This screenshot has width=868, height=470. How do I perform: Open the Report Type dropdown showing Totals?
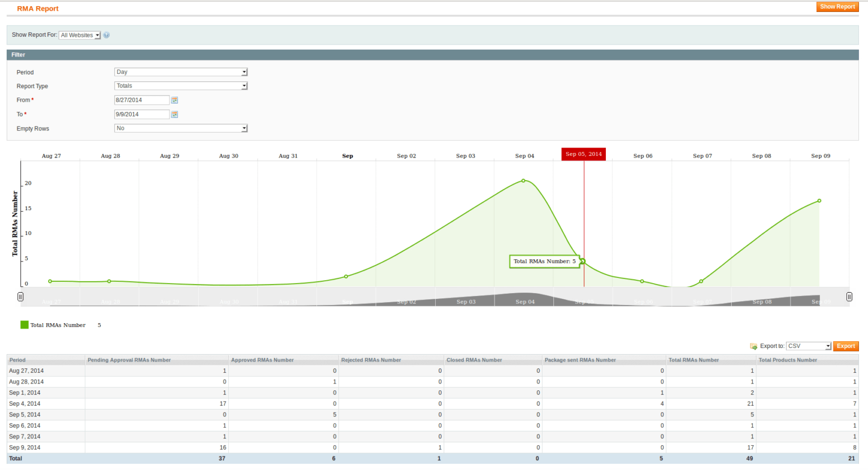click(181, 85)
